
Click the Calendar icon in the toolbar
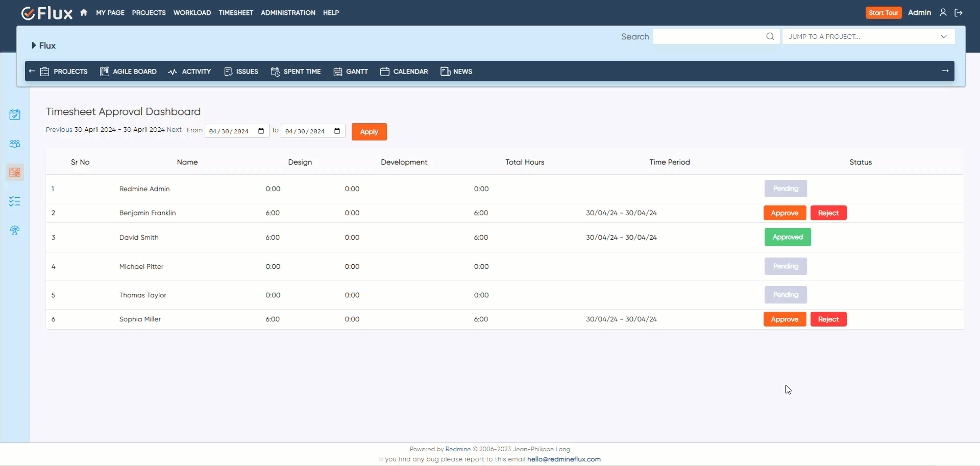tap(385, 72)
